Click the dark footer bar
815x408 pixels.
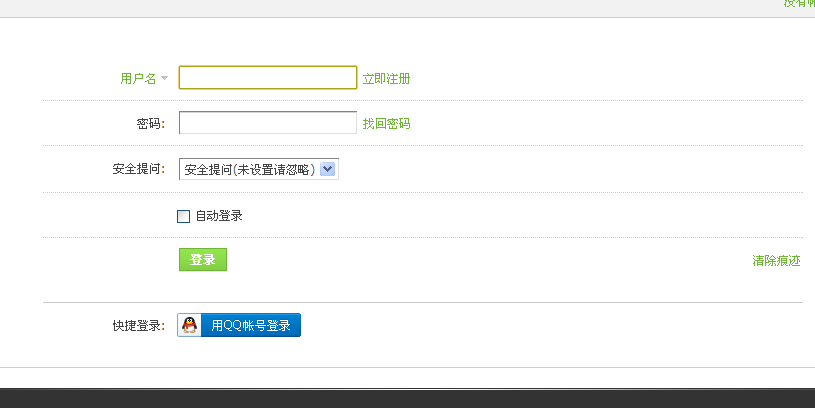[x=400, y=398]
